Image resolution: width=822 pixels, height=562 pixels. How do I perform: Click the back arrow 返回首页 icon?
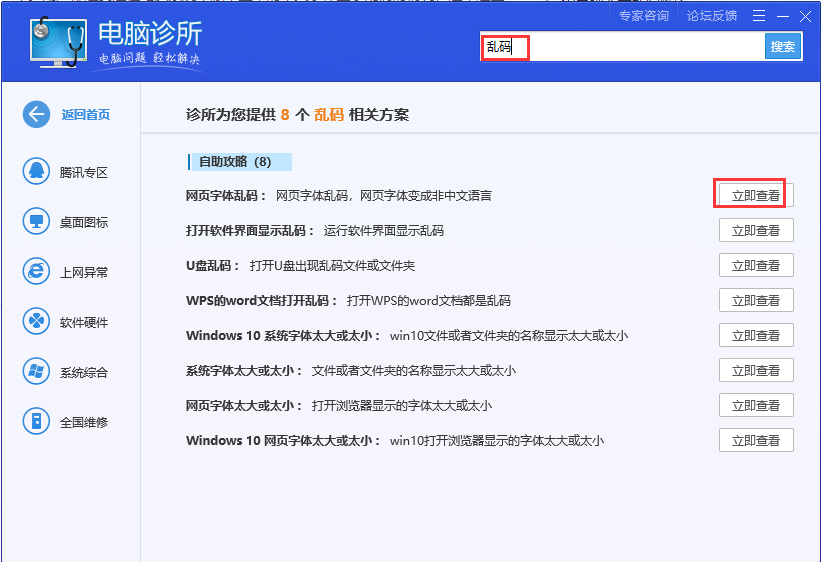(x=37, y=114)
